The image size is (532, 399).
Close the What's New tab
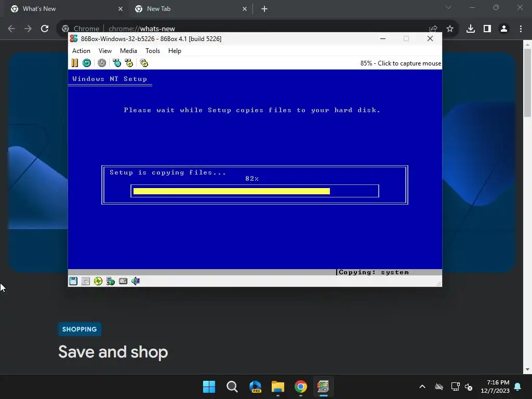click(121, 9)
